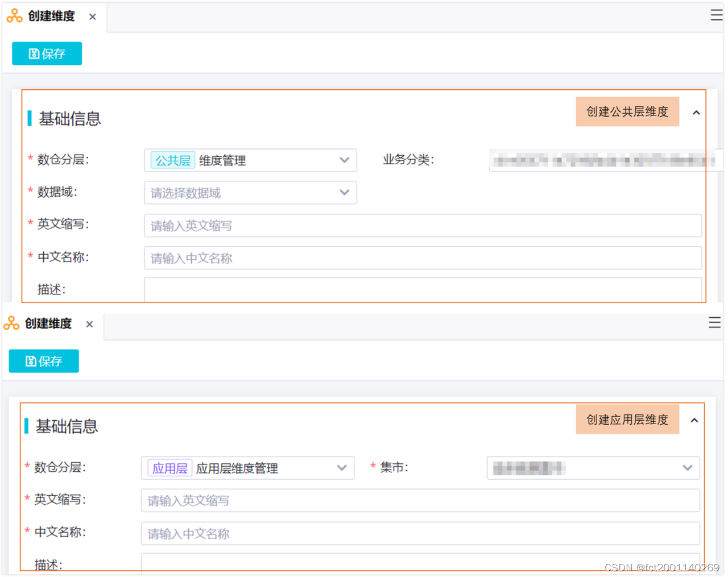This screenshot has height=577, width=728.
Task: Click the 公共层 tag in the 数仓分层 field
Action: [x=173, y=160]
